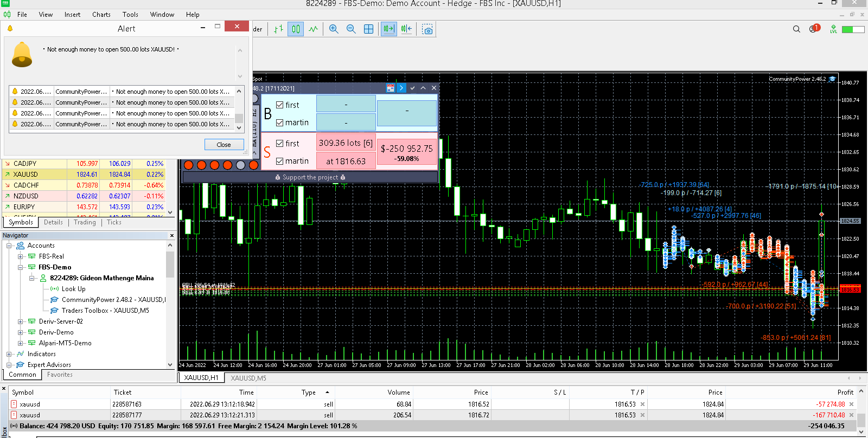Click the LVL level icon

833,29
